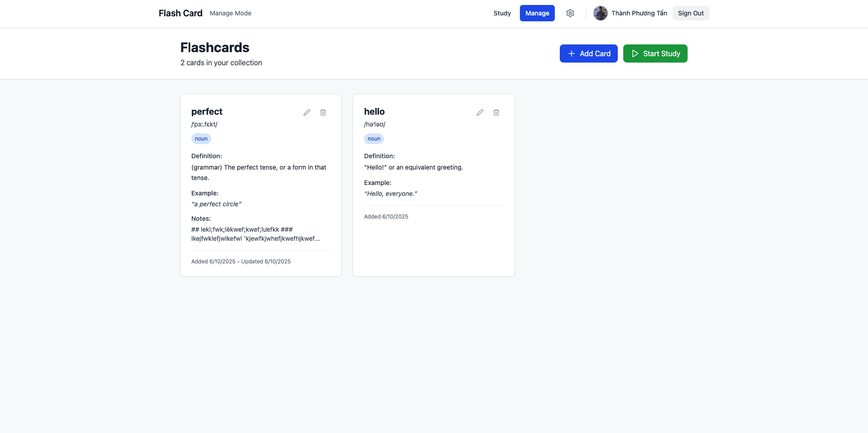Edit the 'perfect' flashcard with pencil icon
Screen dimensions: 868x433
click(307, 112)
